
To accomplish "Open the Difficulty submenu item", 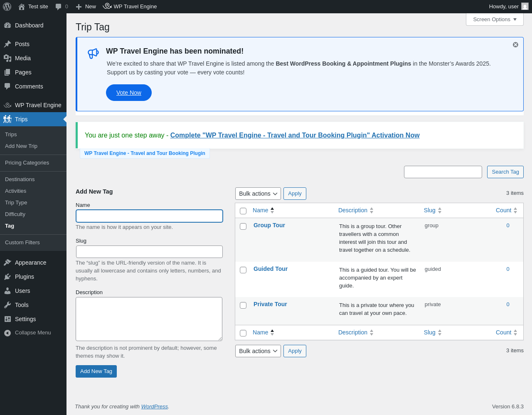I will point(15,214).
